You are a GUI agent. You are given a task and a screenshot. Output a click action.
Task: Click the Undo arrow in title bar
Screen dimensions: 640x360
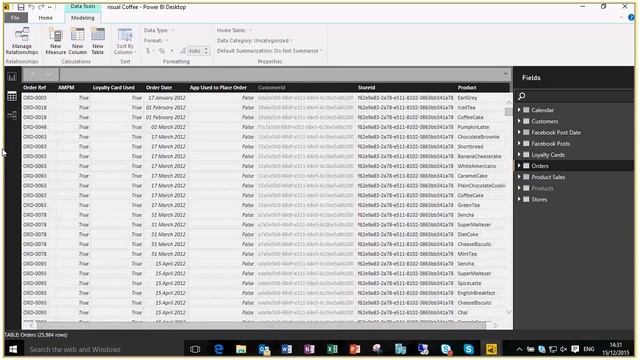[31, 7]
